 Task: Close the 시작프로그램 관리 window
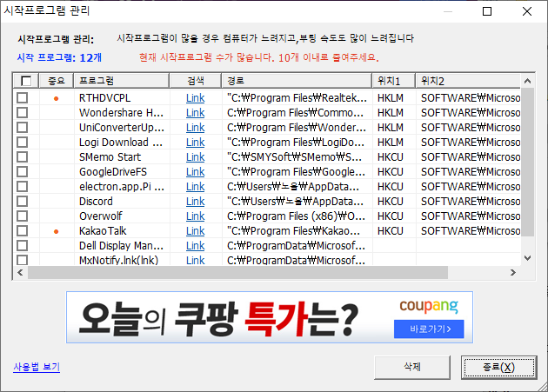click(x=527, y=11)
